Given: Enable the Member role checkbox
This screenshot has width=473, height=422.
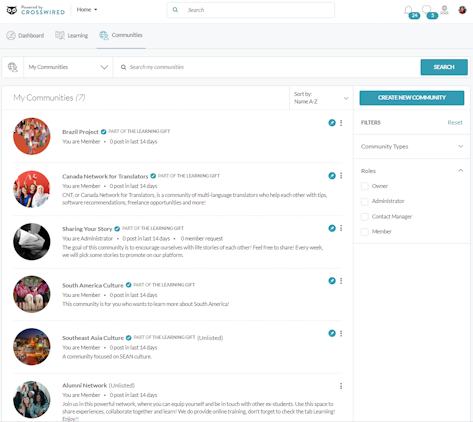Looking at the screenshot, I should tap(365, 232).
